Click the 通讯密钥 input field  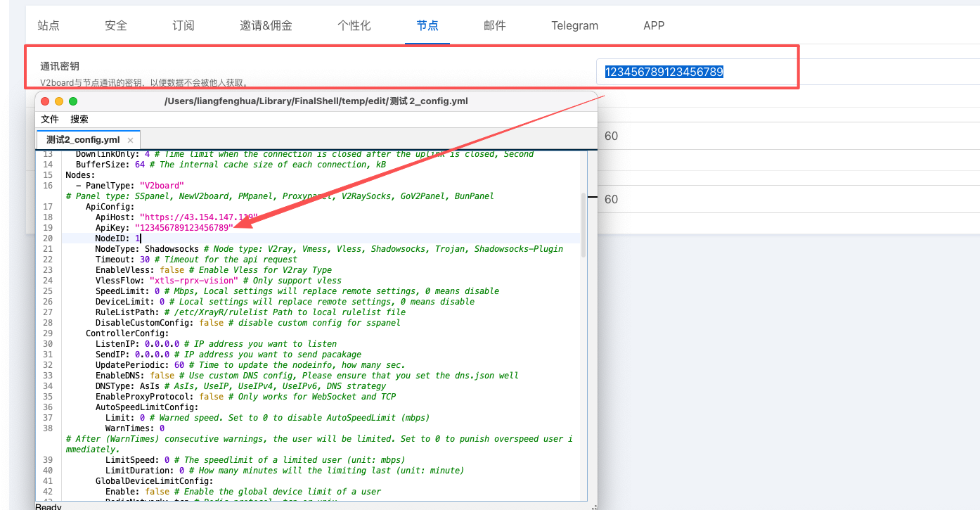[695, 72]
